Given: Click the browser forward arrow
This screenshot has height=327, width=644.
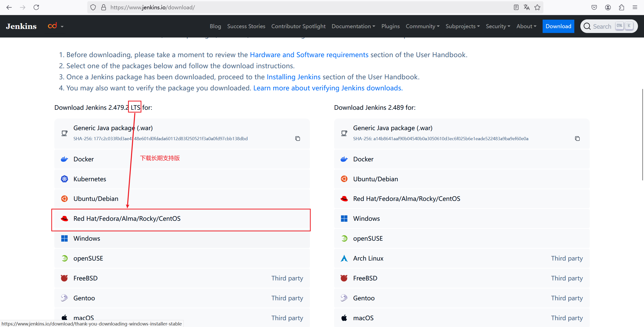Looking at the screenshot, I should coord(23,7).
